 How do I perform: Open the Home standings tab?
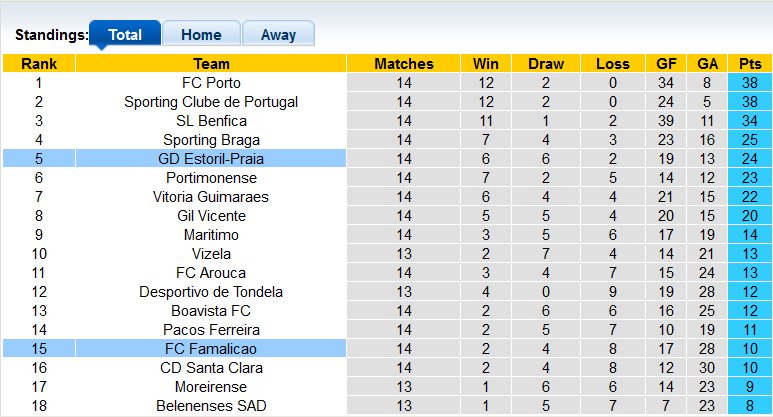[201, 35]
